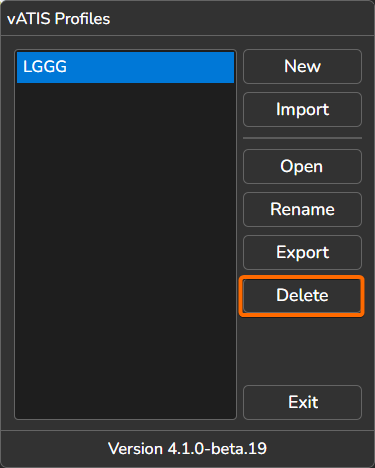Hit the orange-outlined Delete button
The height and width of the screenshot is (468, 375).
302,296
